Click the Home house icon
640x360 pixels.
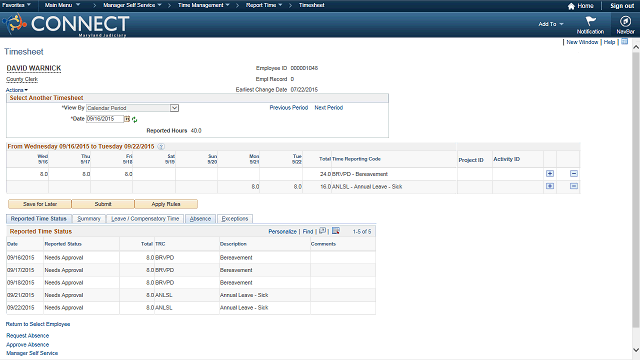pyautogui.click(x=571, y=6)
